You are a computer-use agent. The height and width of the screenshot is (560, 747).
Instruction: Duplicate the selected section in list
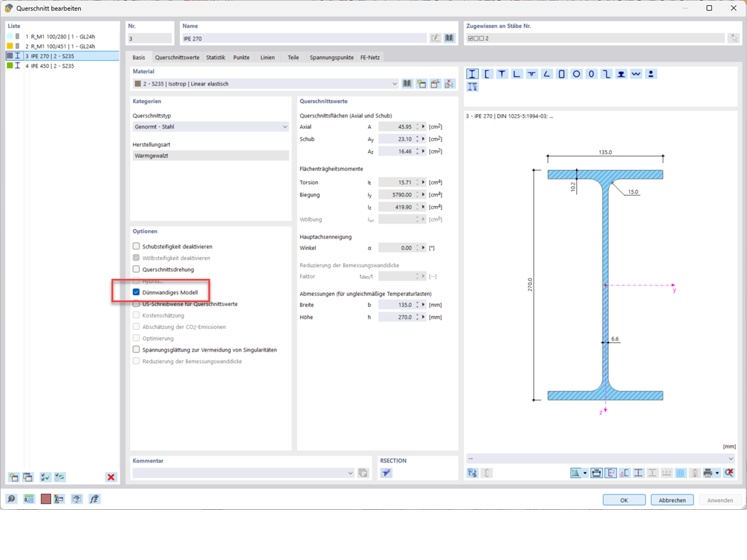click(x=27, y=477)
